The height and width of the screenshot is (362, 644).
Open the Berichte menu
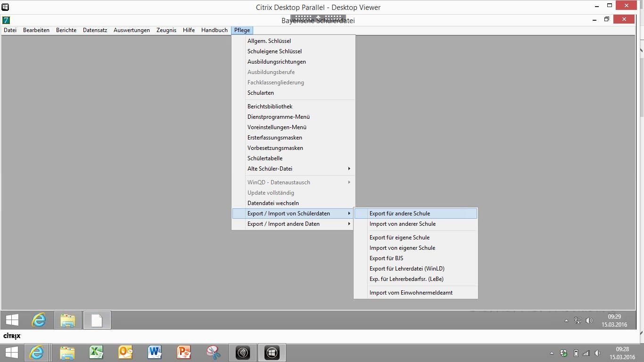66,30
